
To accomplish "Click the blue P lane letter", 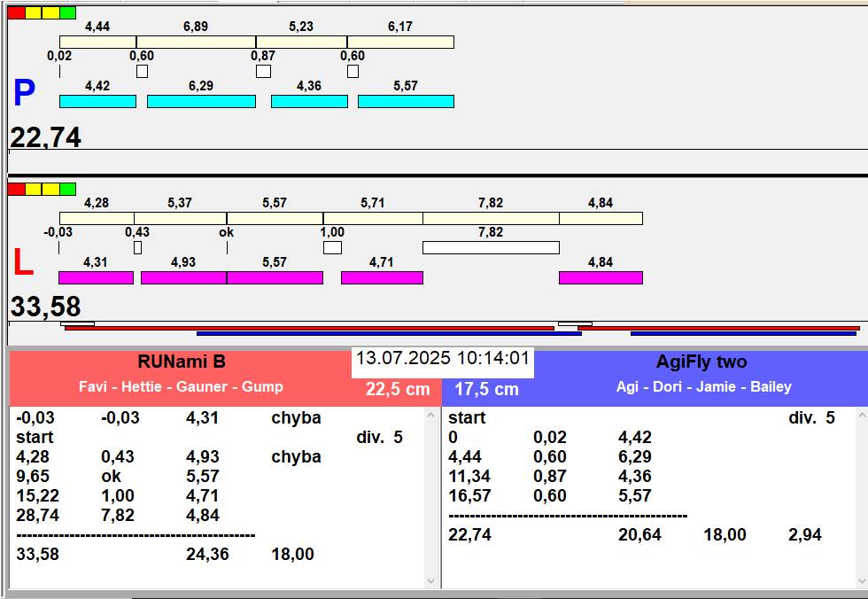I will click(24, 94).
